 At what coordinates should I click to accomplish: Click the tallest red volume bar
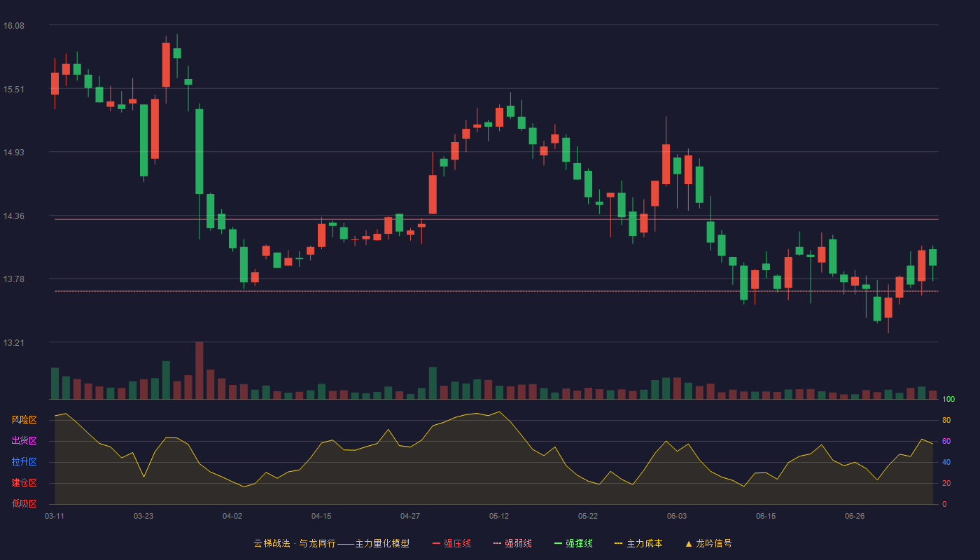[x=199, y=370]
